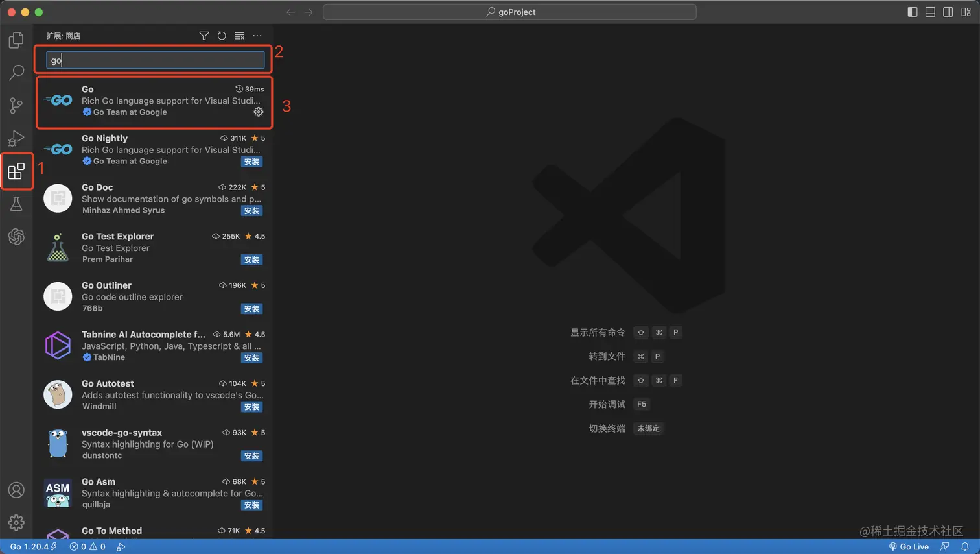The width and height of the screenshot is (980, 554).
Task: Open the Testing flask view
Action: pos(16,204)
